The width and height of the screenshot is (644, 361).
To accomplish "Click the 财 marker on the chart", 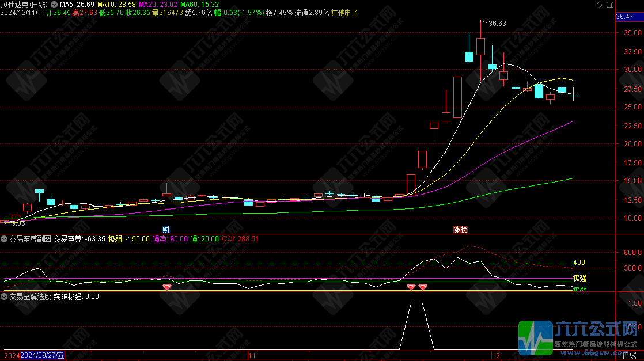I will pyautogui.click(x=166, y=229).
